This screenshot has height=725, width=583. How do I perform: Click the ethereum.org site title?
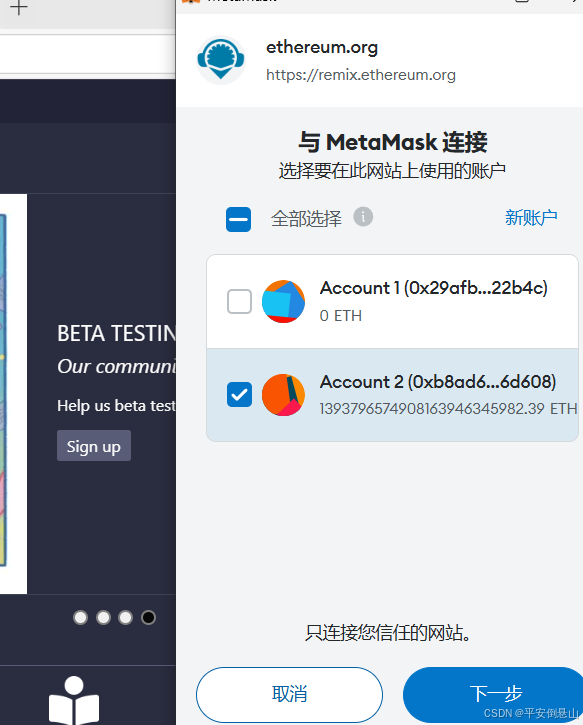click(x=322, y=47)
